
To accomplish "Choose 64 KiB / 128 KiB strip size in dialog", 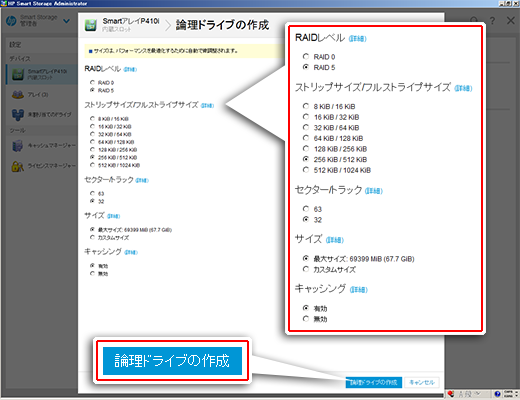I will [x=92, y=141].
